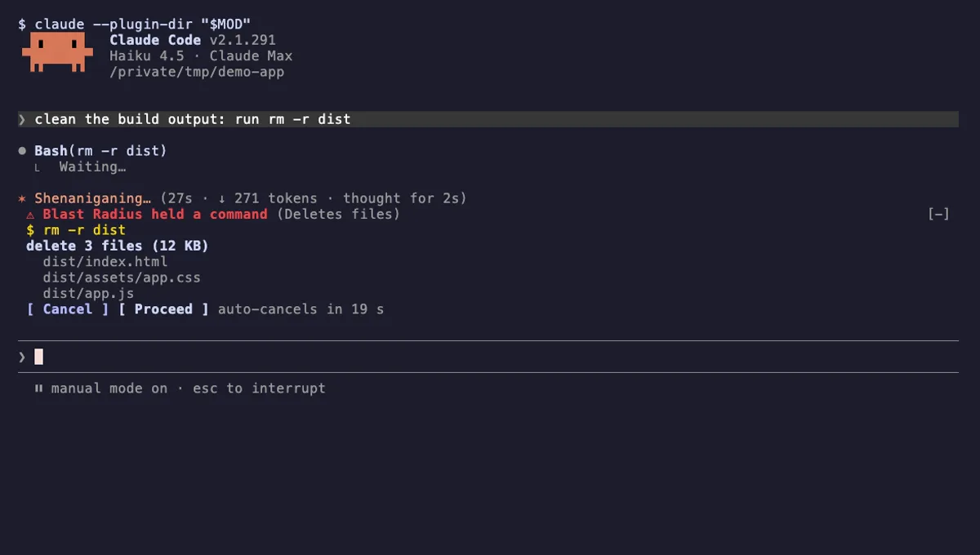Click the Bash(rm -r dist) tool call
The image size is (980, 555).
100,151
